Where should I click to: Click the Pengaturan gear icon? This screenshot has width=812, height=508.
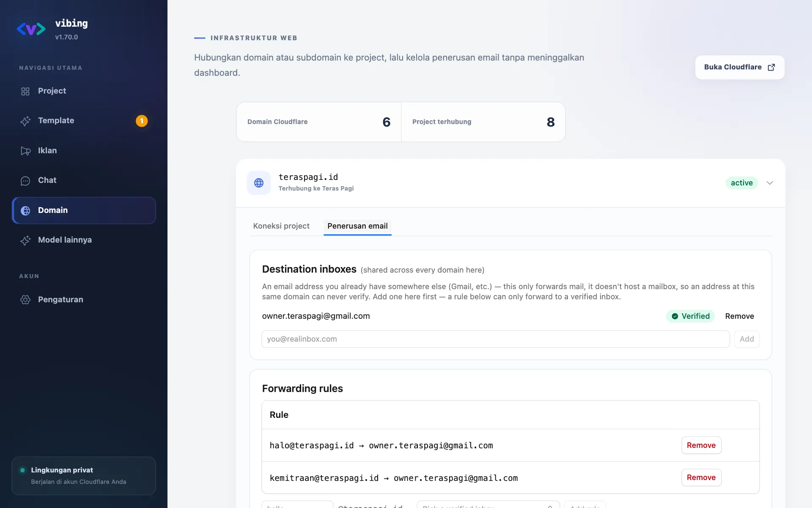click(25, 300)
